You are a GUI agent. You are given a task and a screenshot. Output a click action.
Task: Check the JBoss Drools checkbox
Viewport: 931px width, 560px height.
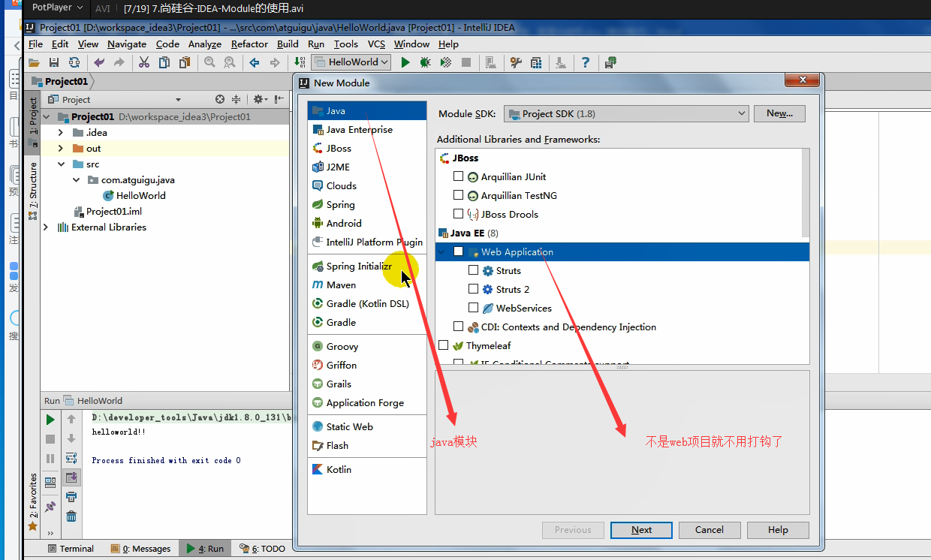(458, 214)
